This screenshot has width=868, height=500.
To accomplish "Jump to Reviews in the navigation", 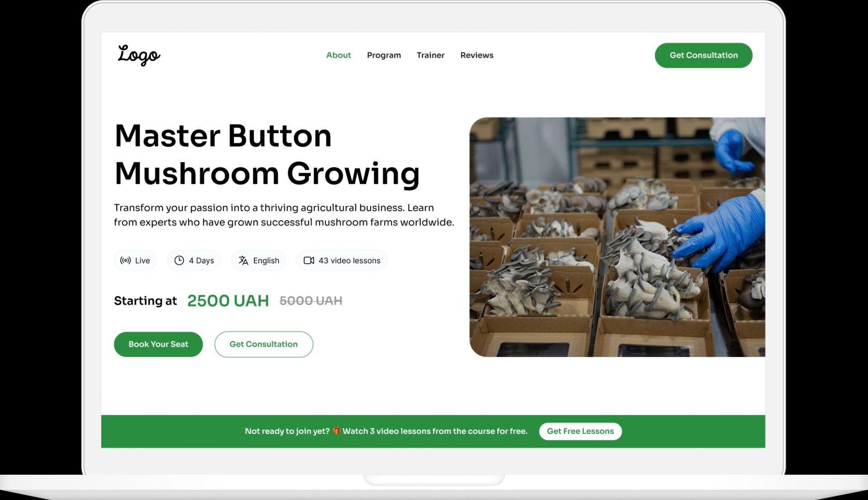I will (x=477, y=55).
